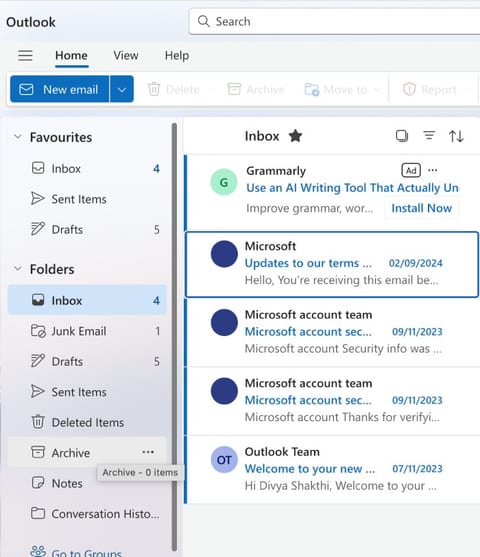This screenshot has height=557, width=480.
Task: Open the message filter icon
Action: (x=429, y=135)
